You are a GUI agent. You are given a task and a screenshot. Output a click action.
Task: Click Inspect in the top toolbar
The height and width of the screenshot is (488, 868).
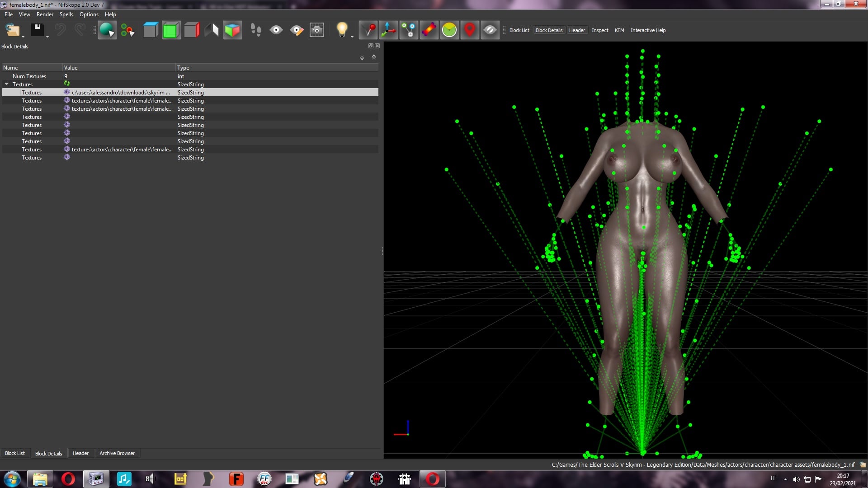(600, 30)
